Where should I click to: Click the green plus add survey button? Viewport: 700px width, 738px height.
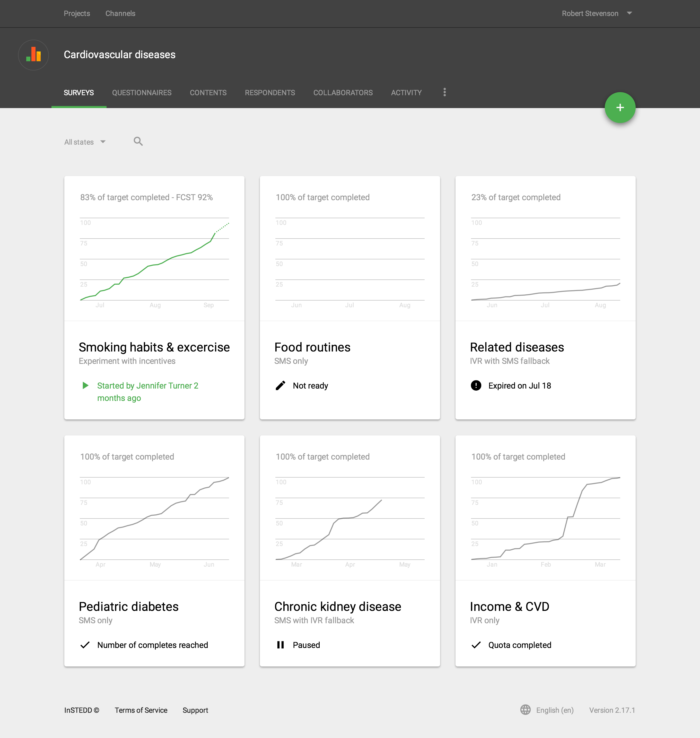[x=620, y=108]
